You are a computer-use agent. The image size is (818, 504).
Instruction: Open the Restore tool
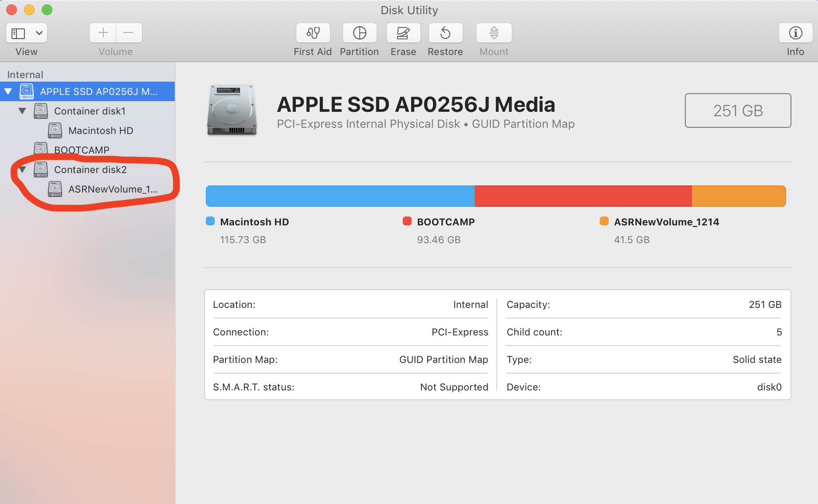pyautogui.click(x=445, y=33)
